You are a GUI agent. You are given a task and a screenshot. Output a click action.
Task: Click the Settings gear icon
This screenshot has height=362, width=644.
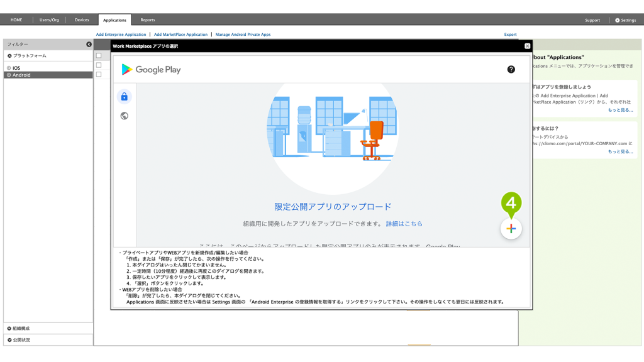coord(618,20)
